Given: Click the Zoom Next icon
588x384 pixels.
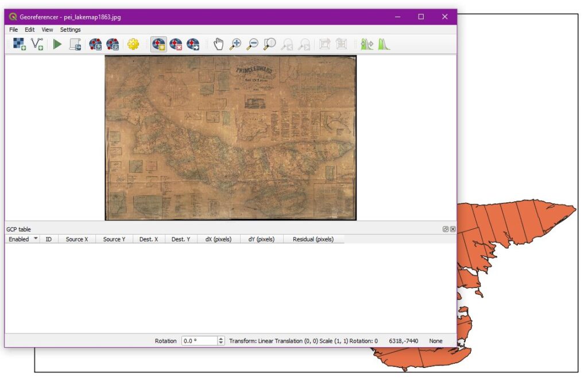Looking at the screenshot, I should coord(304,44).
